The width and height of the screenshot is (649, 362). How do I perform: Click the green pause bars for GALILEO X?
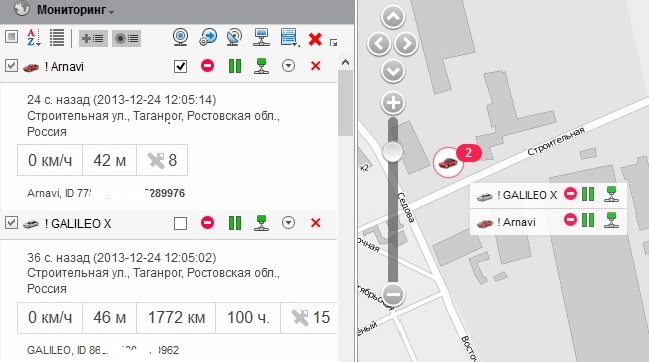[x=235, y=223]
